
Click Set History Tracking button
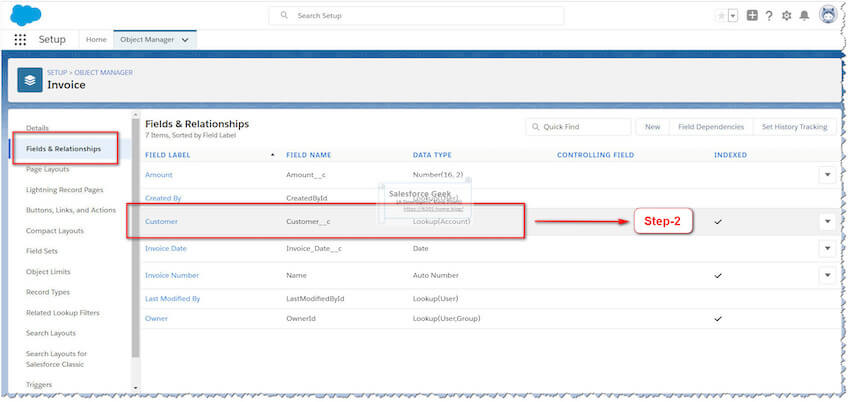(795, 127)
